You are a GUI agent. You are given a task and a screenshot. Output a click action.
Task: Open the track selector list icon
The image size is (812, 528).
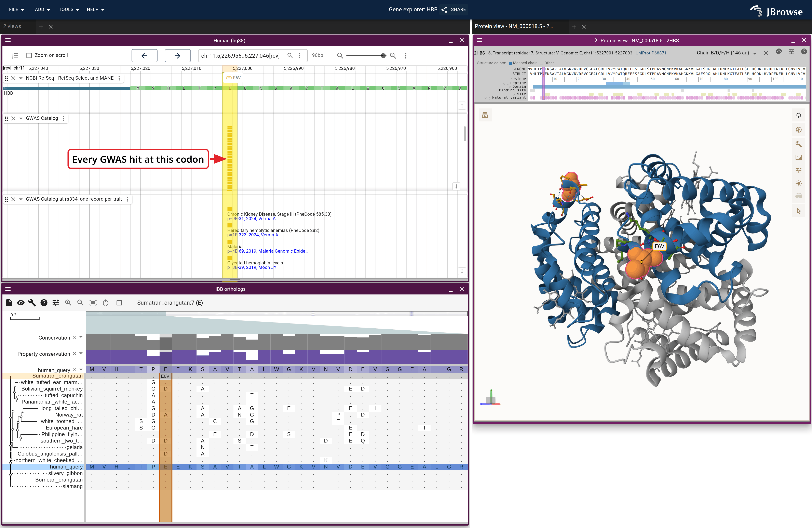pyautogui.click(x=15, y=55)
